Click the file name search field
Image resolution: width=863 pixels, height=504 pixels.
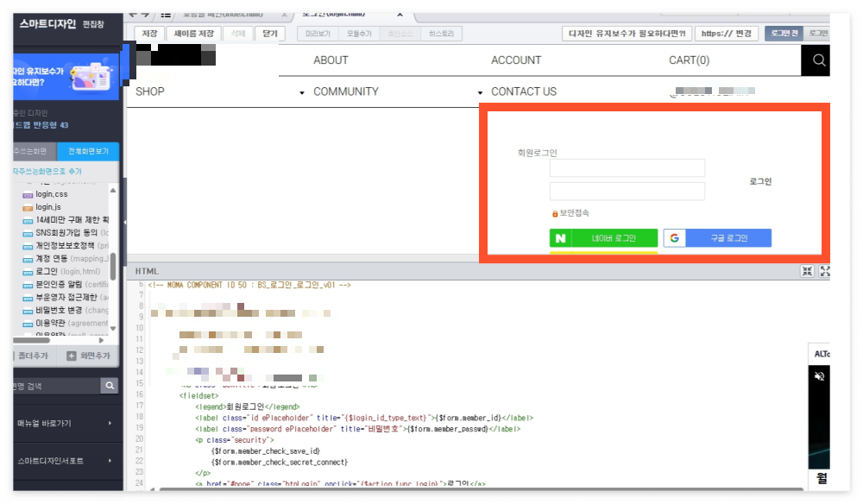[x=57, y=386]
